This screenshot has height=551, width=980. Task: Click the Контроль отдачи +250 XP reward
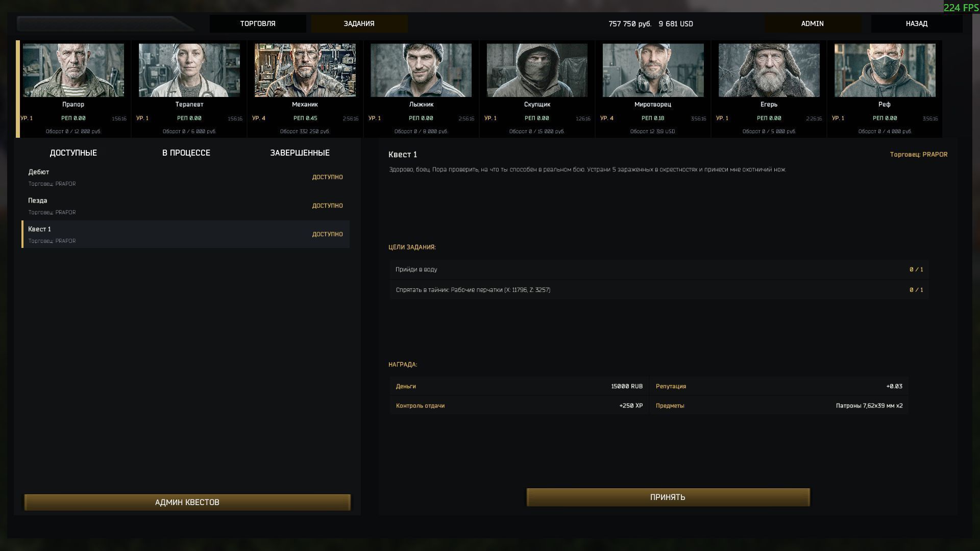click(519, 406)
